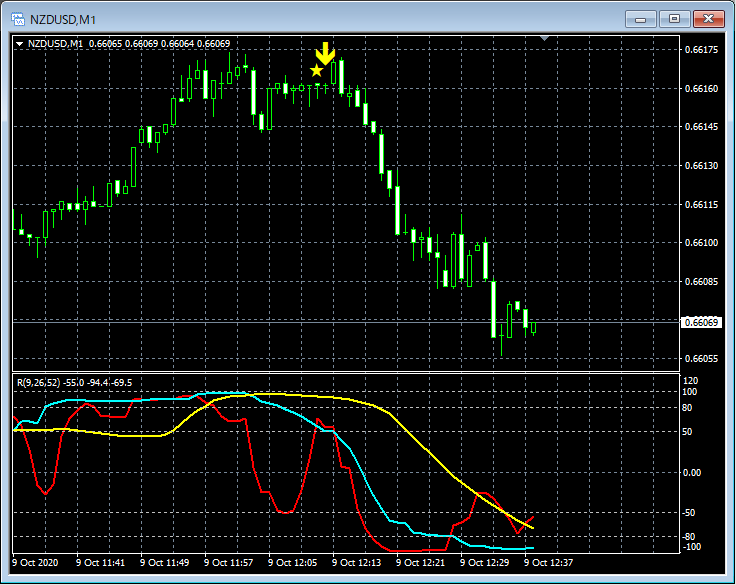The height and width of the screenshot is (585, 736).
Task: Click the 9 Oct 12:21 time label
Action: (x=421, y=562)
